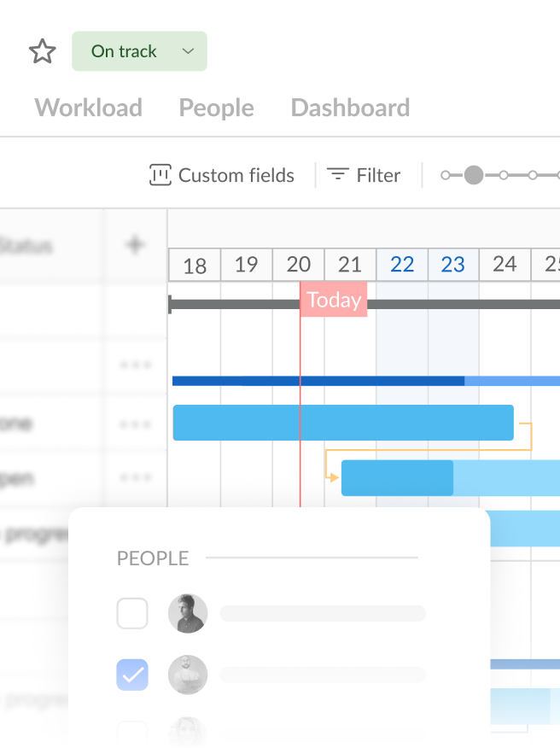Click the Custom fields icon
Screen dimensions: 560x748
point(160,175)
